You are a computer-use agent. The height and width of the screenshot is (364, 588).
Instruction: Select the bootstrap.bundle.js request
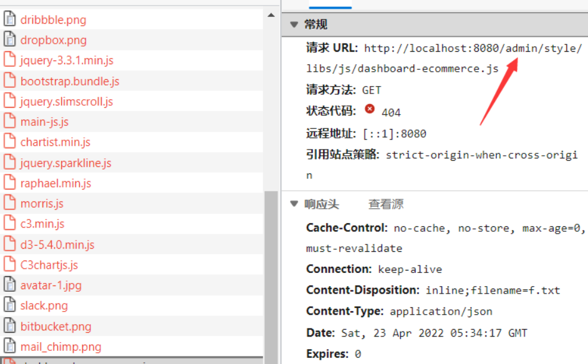click(69, 81)
